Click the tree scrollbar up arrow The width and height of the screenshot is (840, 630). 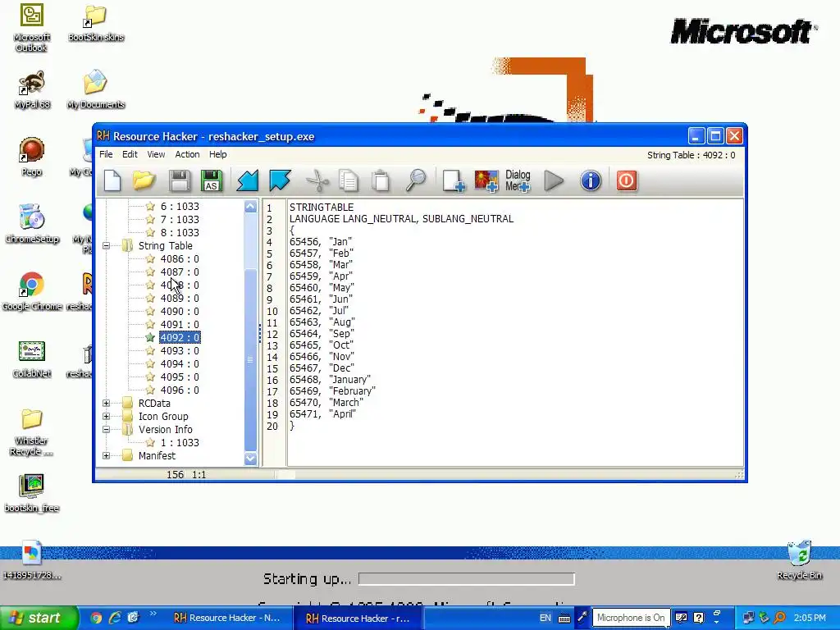click(x=251, y=207)
